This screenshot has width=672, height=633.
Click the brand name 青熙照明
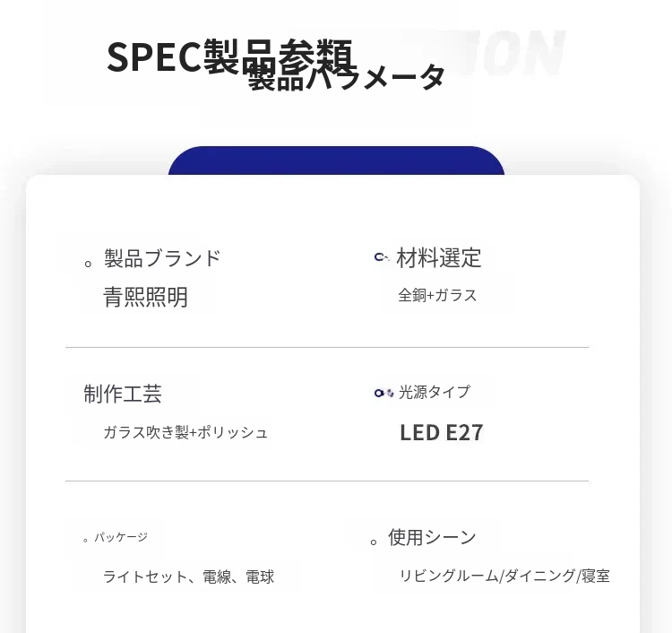pos(146,297)
